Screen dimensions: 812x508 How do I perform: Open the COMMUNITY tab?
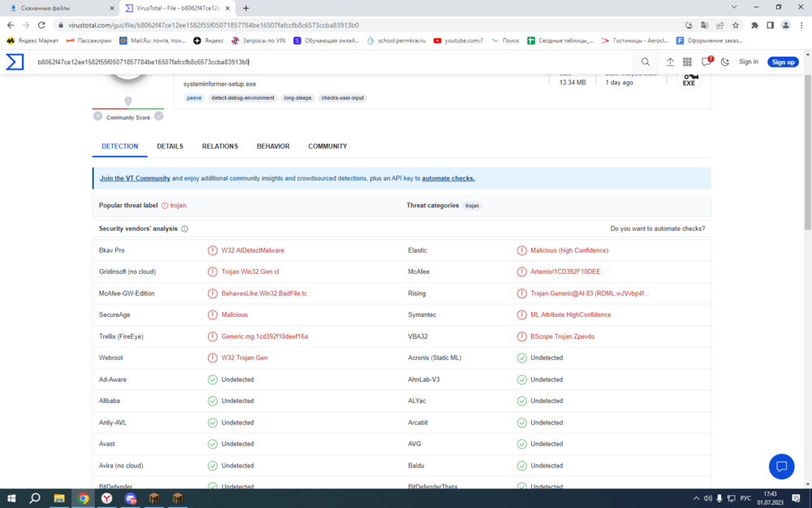point(327,146)
